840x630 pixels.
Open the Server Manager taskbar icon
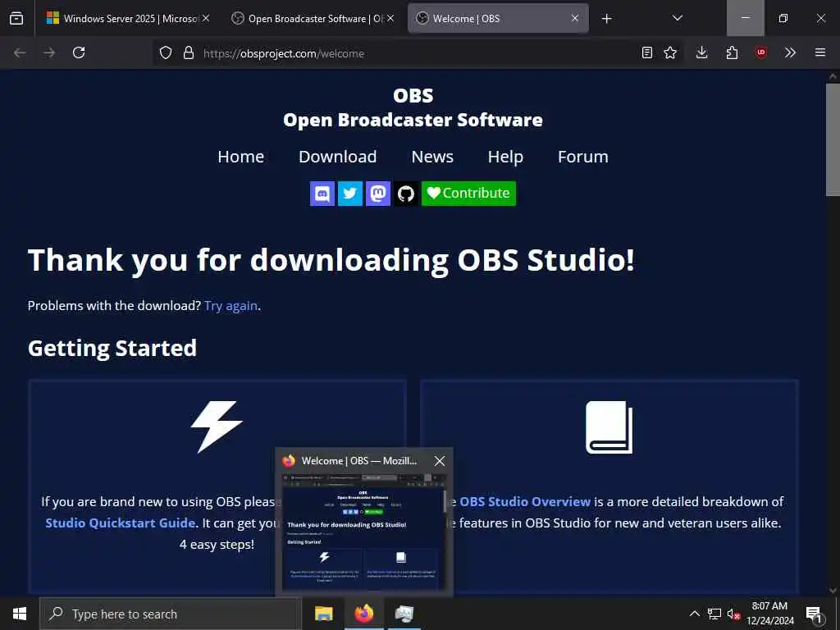coord(404,614)
